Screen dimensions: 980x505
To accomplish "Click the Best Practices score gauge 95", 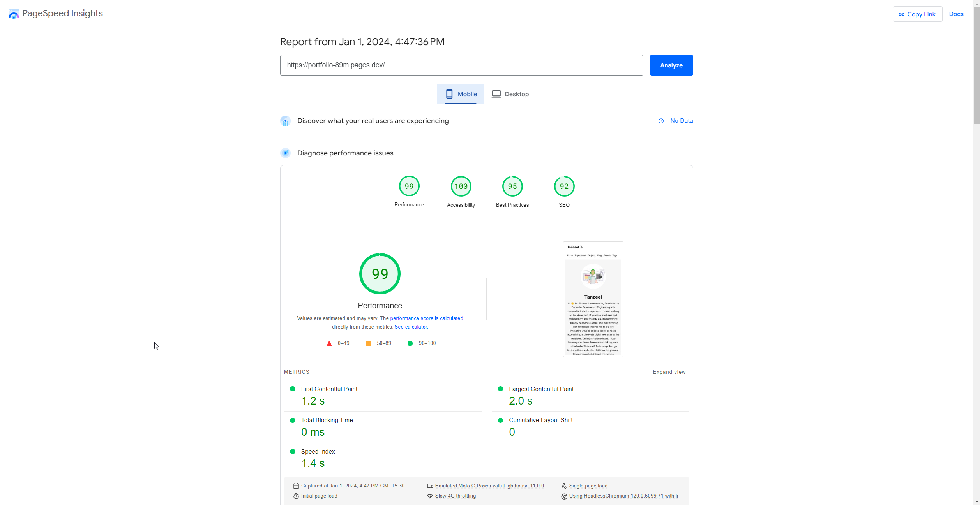I will (512, 187).
